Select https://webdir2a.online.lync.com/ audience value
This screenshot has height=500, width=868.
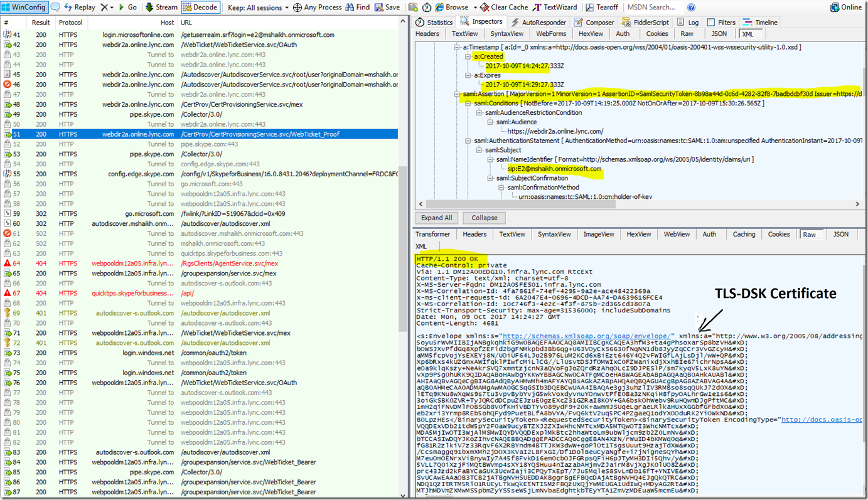555,132
